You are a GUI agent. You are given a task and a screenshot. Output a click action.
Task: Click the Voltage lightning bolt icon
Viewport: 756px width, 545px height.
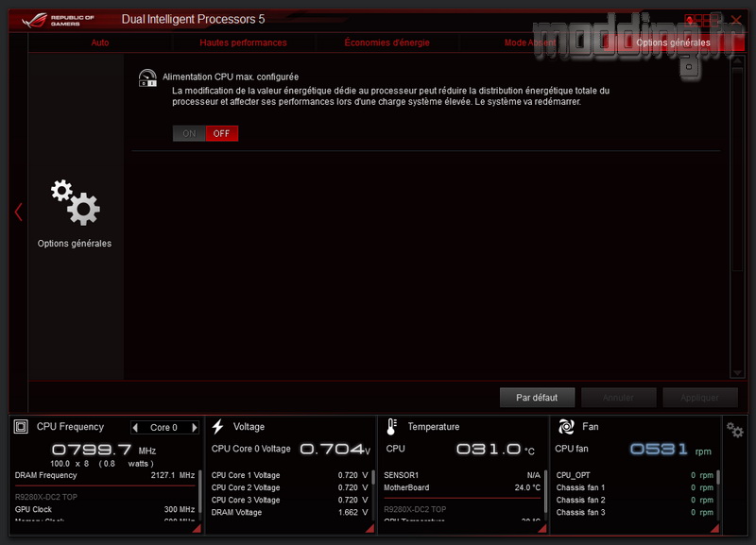(218, 426)
